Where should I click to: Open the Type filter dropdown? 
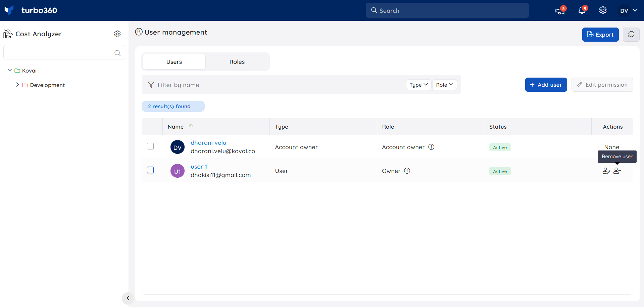pos(418,85)
